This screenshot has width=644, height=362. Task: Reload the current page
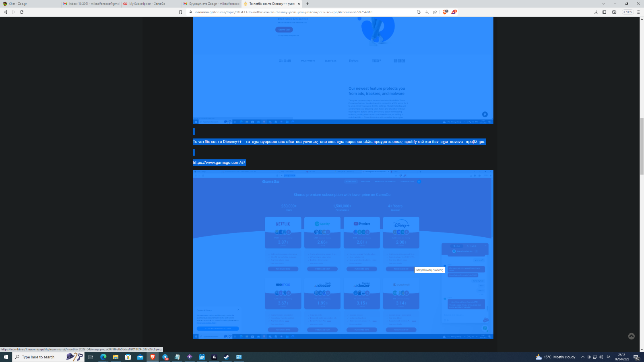pos(22,12)
